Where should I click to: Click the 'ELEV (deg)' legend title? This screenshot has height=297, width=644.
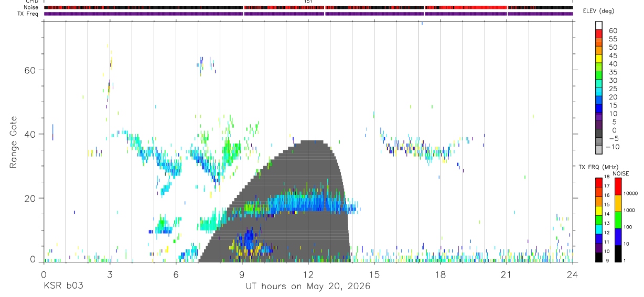(x=598, y=11)
